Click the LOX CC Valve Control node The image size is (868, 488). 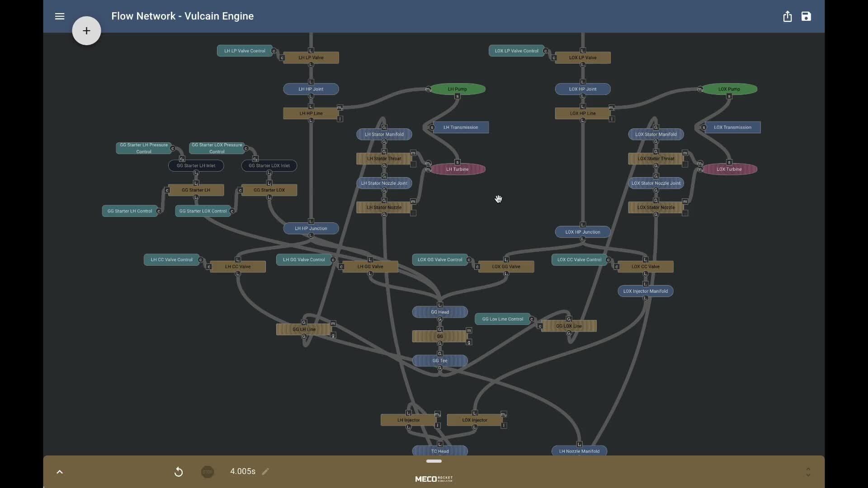579,259
